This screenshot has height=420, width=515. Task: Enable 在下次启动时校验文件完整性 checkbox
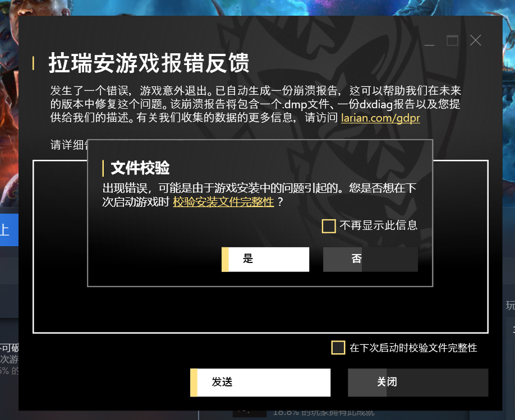(338, 348)
